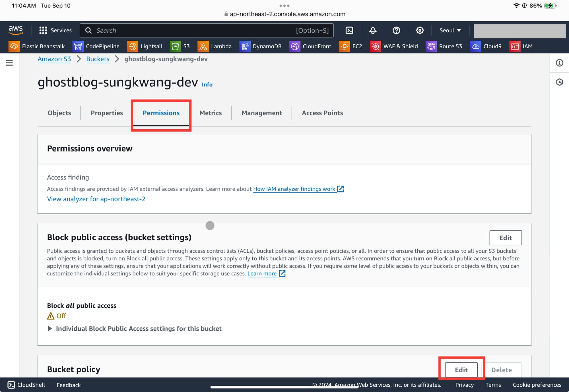This screenshot has height=392, width=569.
Task: Open the settings gear icon
Action: tap(420, 30)
